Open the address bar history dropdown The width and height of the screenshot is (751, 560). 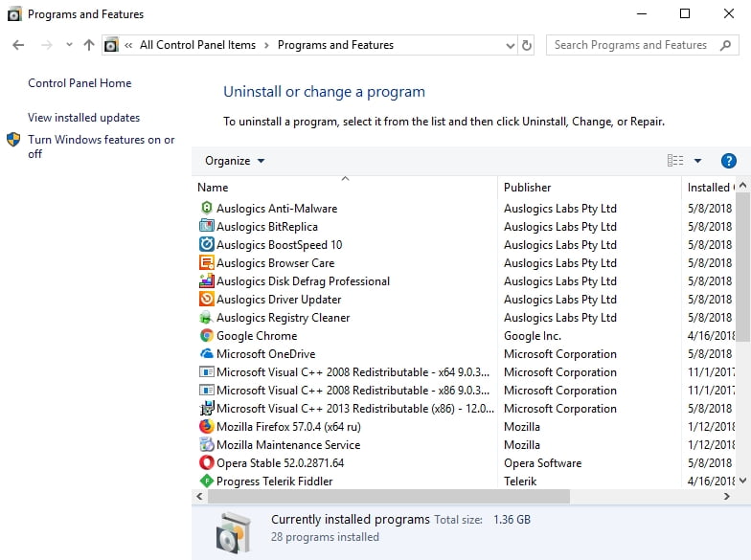pyautogui.click(x=510, y=46)
